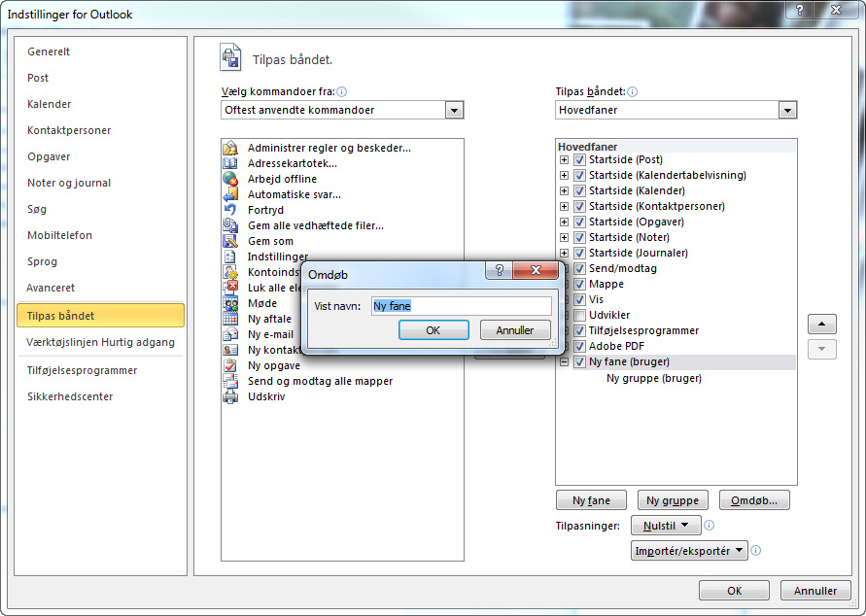Click the Ny gruppe button

(x=673, y=500)
